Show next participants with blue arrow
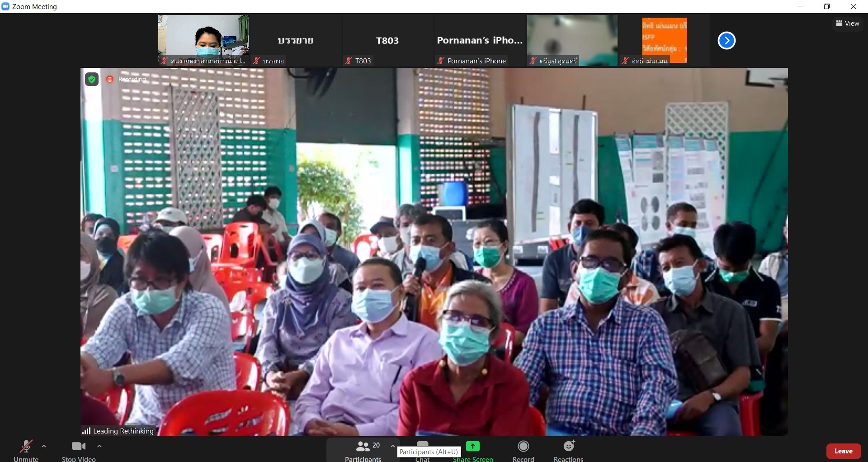This screenshot has width=868, height=462. [x=726, y=41]
